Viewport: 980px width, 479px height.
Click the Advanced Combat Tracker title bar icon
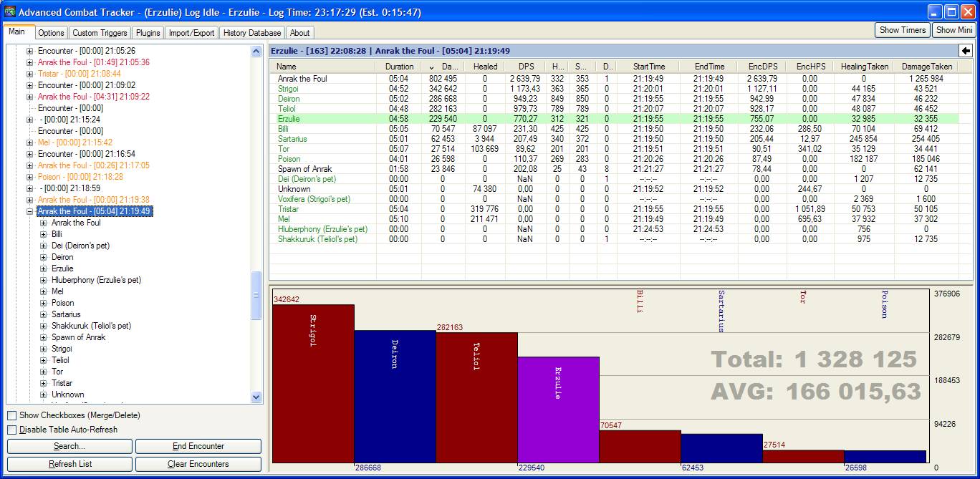[x=10, y=12]
